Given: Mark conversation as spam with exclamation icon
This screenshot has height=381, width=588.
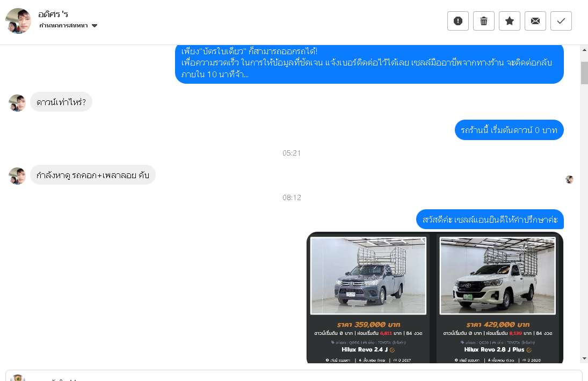Looking at the screenshot, I should (x=458, y=21).
